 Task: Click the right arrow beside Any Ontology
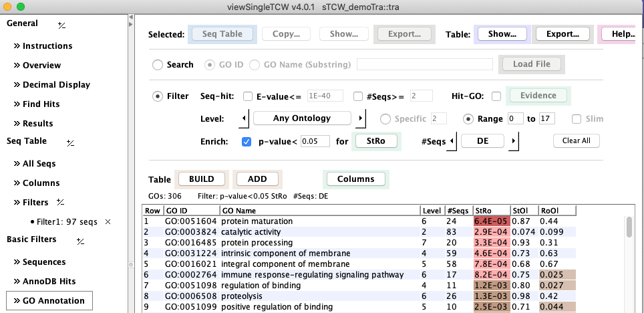(x=361, y=118)
